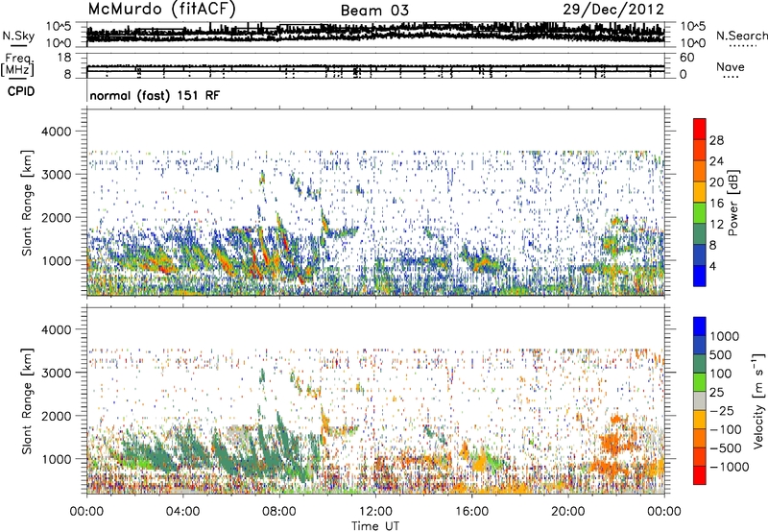
Task: Click the '4000' tick of the power panel
Action: click(57, 132)
